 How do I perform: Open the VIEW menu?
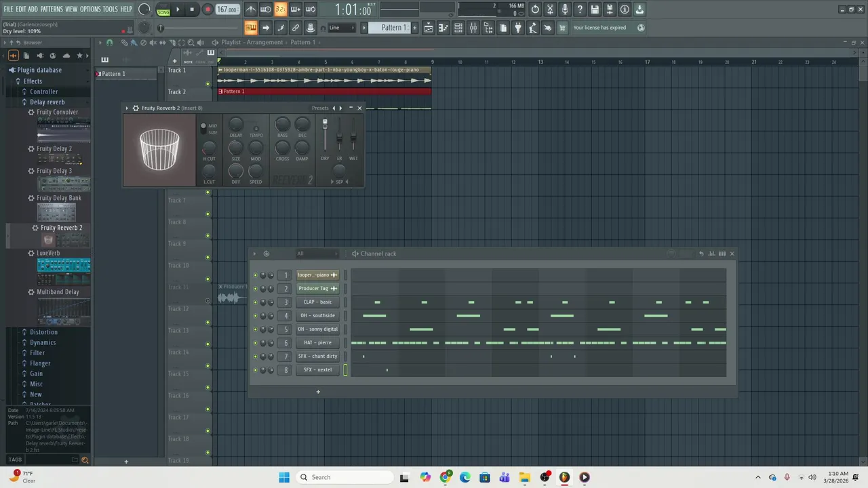coord(71,9)
